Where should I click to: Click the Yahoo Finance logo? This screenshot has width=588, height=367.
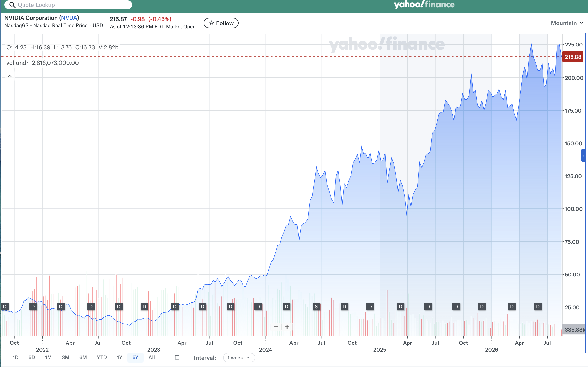424,5
